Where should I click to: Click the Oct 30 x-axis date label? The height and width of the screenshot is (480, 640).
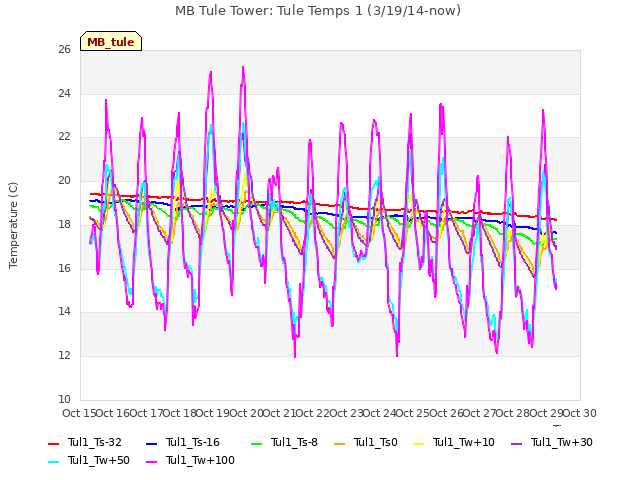click(x=580, y=413)
